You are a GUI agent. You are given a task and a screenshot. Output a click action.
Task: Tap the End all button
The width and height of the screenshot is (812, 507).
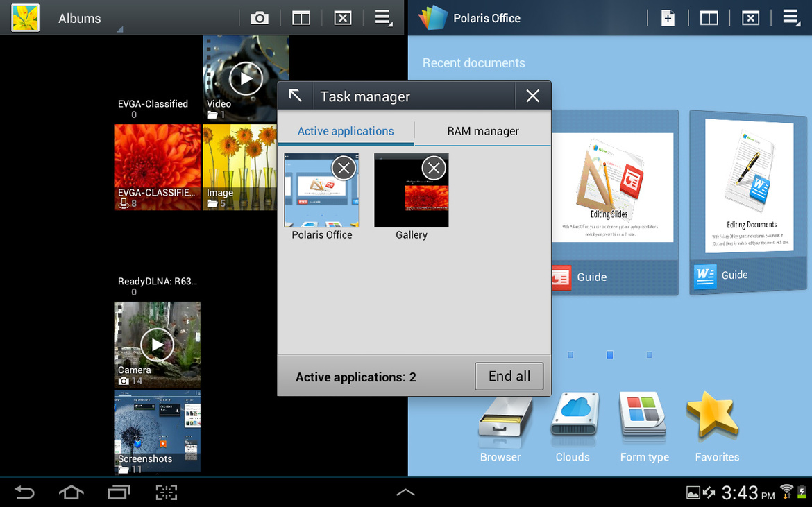pyautogui.click(x=509, y=376)
